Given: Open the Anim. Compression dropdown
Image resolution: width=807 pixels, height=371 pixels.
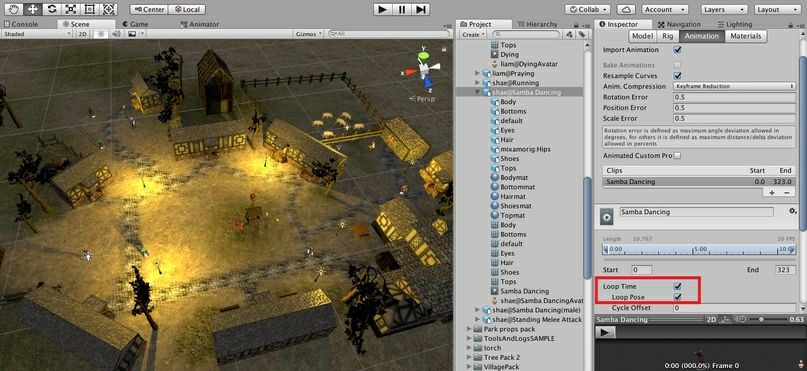Looking at the screenshot, I should point(734,86).
